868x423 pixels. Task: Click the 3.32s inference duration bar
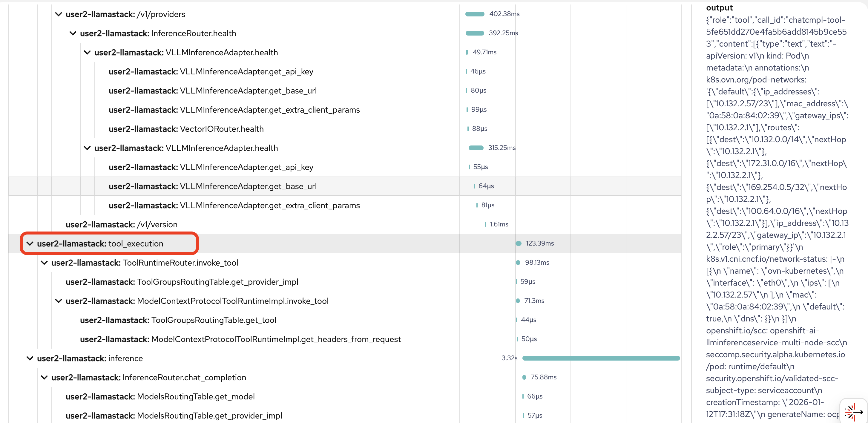click(600, 358)
